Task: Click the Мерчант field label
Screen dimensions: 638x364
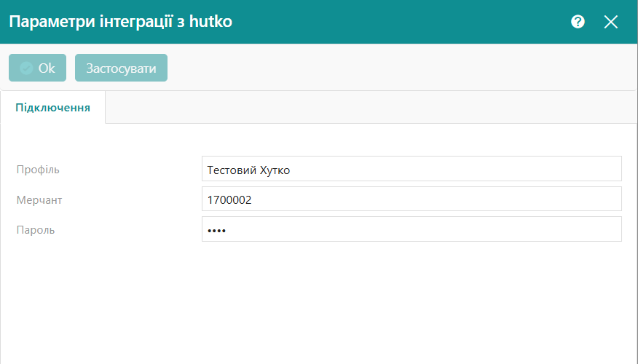Action: click(x=41, y=199)
